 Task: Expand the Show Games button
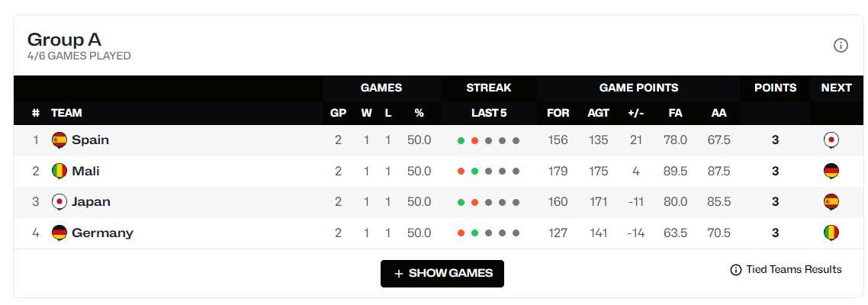click(x=442, y=274)
